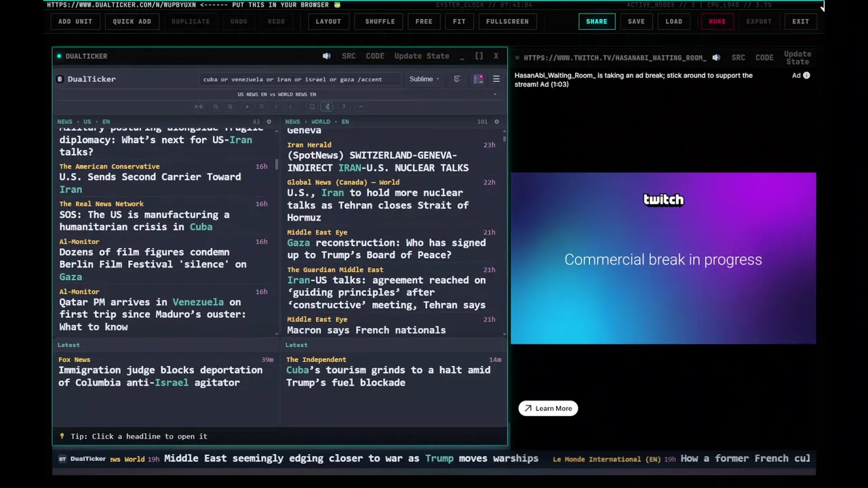
Task: Toggle FULLSCREEN mode
Action: click(507, 21)
